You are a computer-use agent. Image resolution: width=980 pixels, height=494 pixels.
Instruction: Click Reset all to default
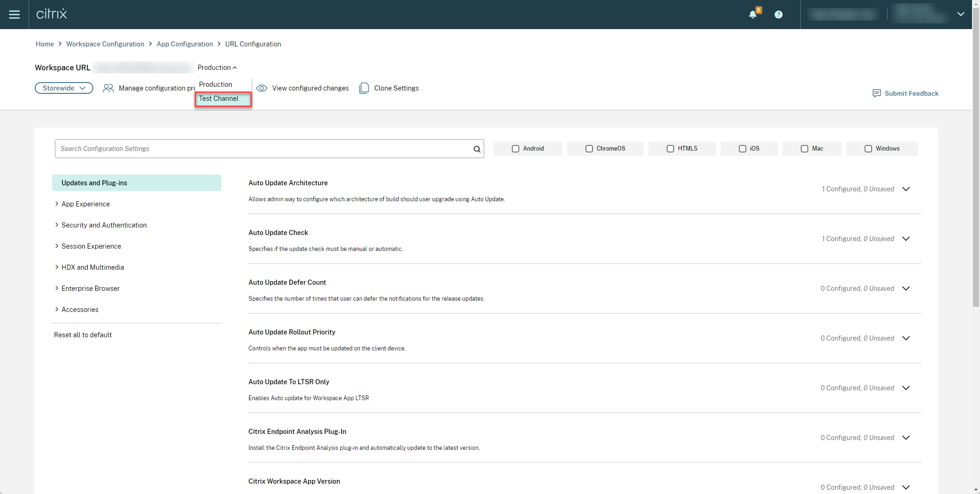pos(83,335)
